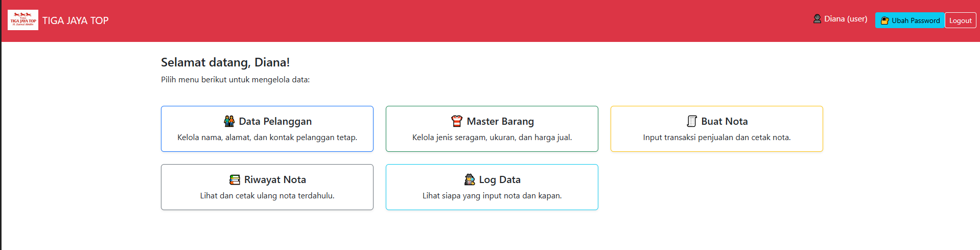Viewport: 980px width, 250px height.
Task: Open the Log Data card title
Action: [500, 179]
